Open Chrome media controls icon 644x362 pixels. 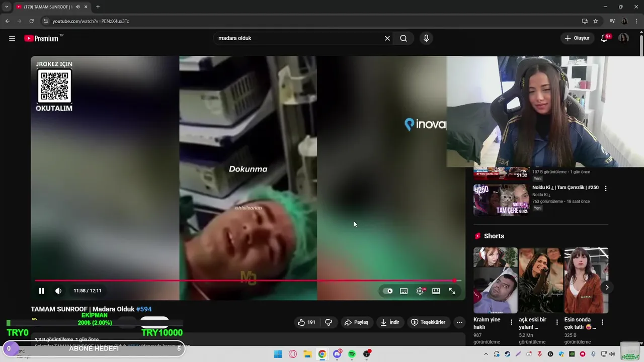point(612,21)
